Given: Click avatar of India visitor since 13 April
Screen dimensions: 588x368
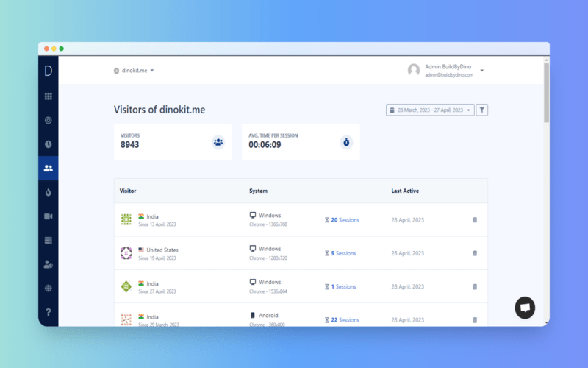Looking at the screenshot, I should 126,219.
